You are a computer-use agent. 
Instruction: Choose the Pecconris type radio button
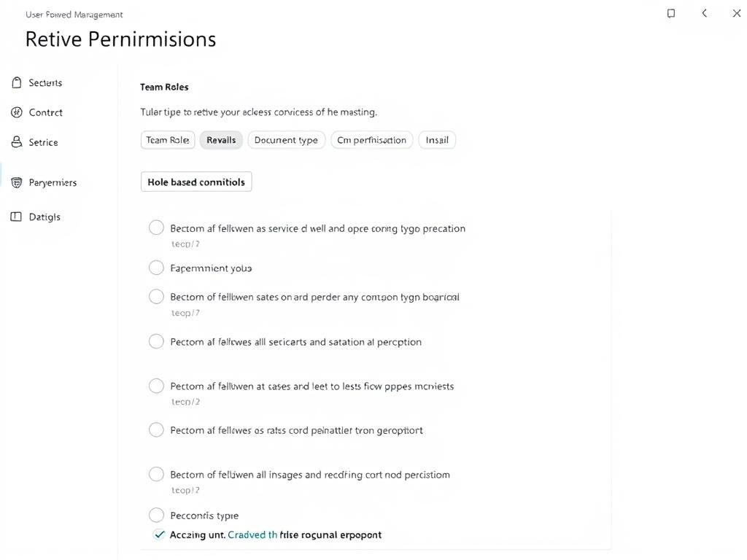156,516
